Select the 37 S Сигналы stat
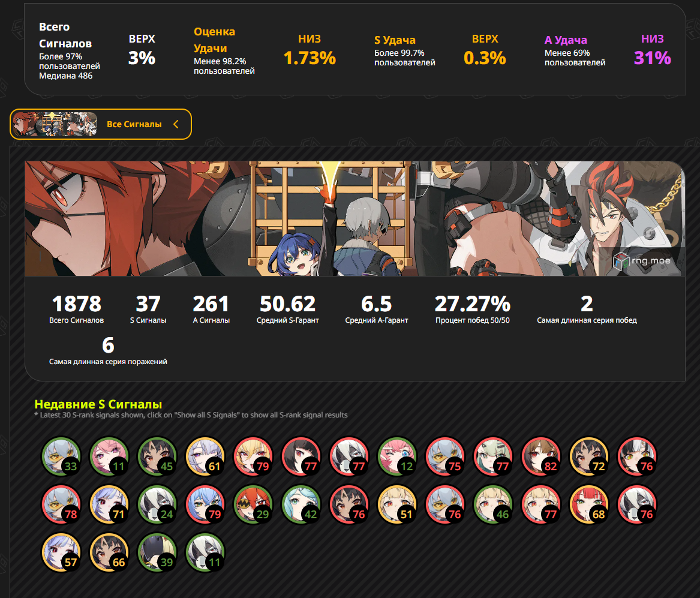The image size is (700, 598). pos(148,309)
